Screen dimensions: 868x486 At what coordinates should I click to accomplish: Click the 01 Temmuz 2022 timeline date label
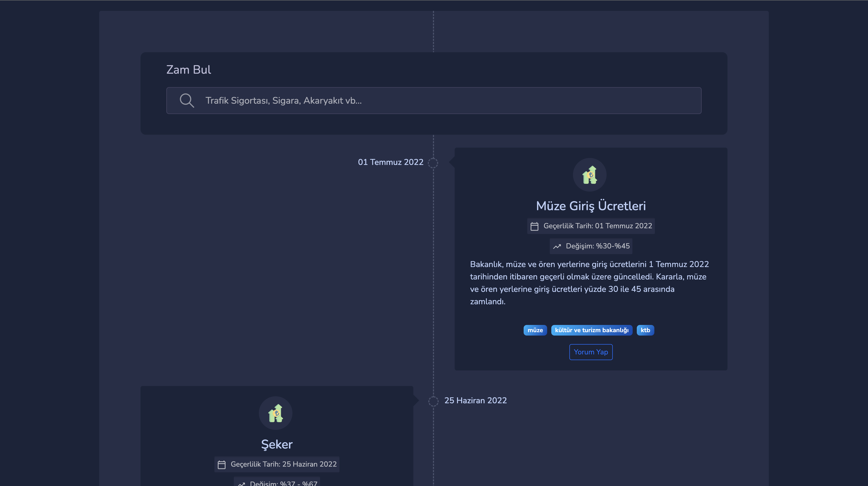pos(391,162)
